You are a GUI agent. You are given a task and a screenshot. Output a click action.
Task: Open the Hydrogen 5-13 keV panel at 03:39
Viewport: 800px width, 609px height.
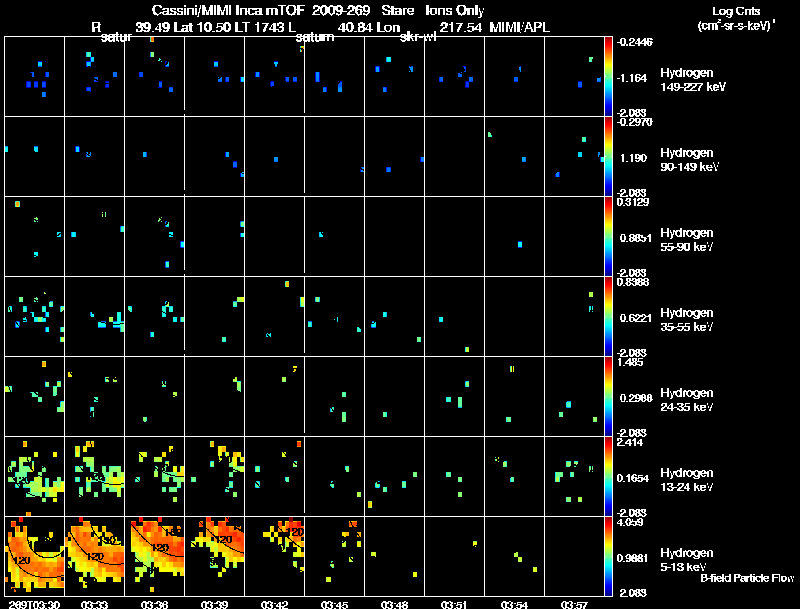[214, 557]
